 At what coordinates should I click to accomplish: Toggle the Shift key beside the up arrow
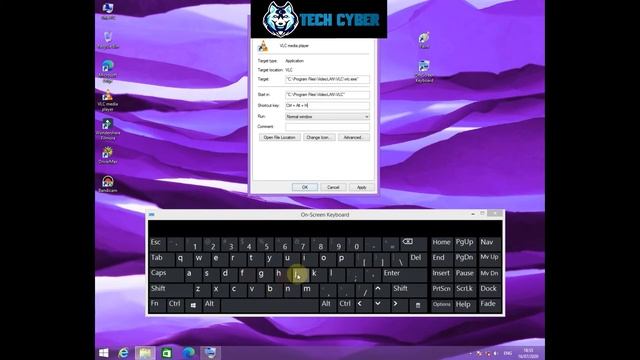click(409, 289)
